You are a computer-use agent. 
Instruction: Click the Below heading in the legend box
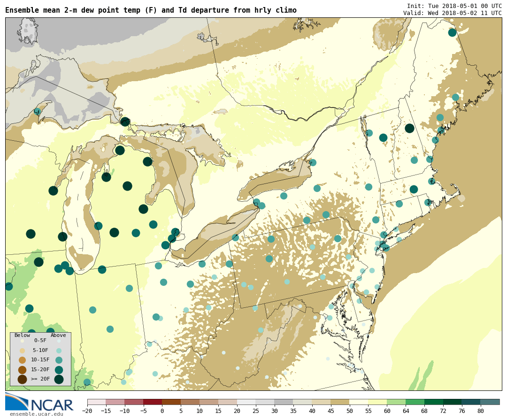click(23, 335)
